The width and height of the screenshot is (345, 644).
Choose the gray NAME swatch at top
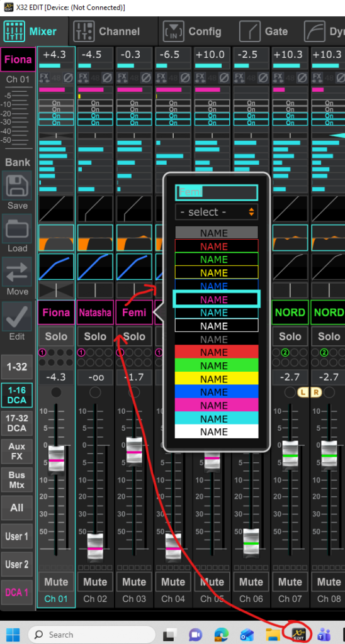pos(217,233)
